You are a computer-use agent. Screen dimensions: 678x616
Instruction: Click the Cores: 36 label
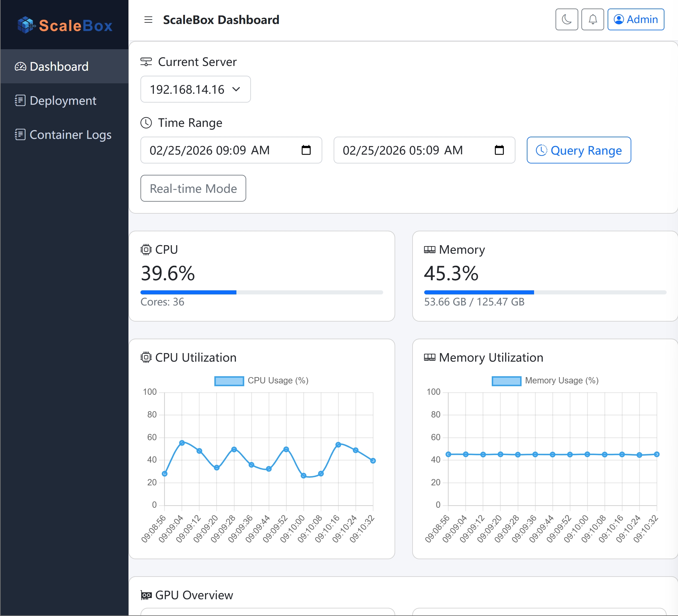162,302
